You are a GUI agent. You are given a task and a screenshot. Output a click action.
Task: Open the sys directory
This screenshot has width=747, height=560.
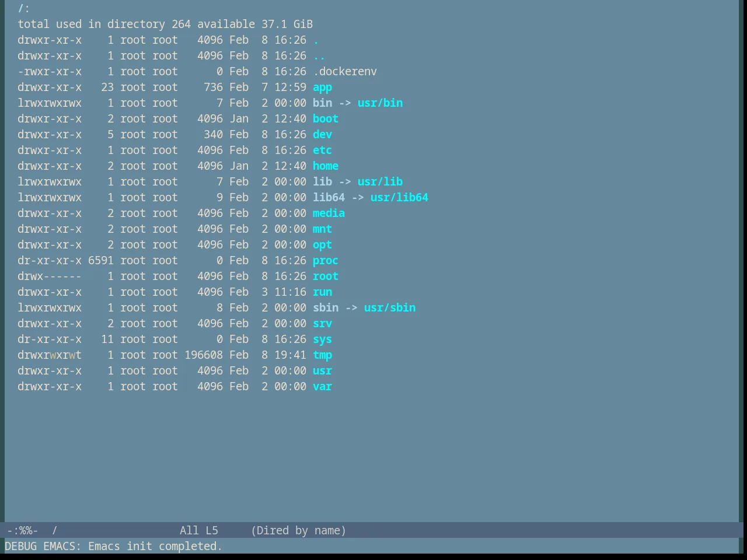322,339
